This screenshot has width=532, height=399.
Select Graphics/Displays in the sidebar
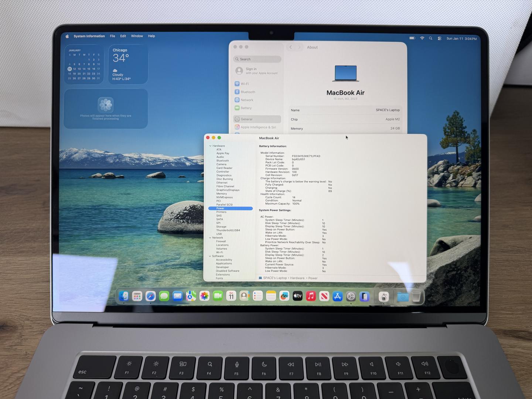[x=228, y=190]
